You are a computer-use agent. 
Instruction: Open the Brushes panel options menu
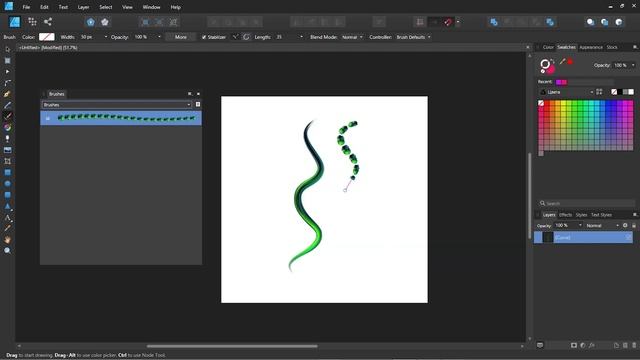(189, 94)
